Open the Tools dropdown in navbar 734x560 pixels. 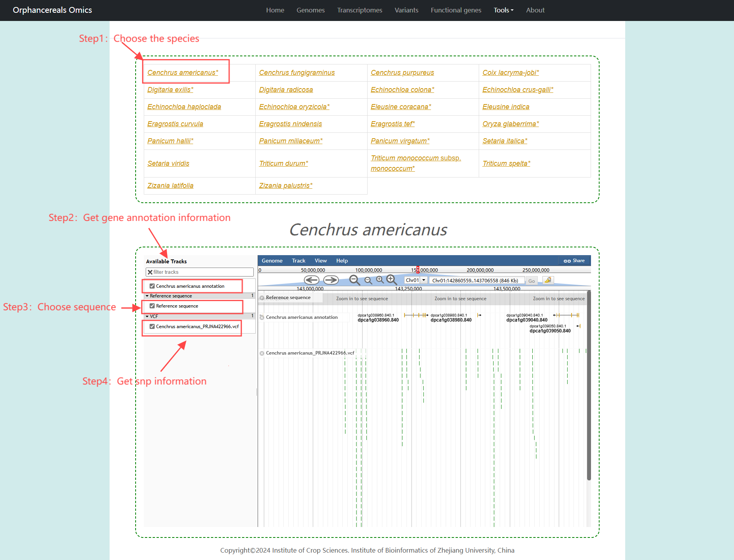point(503,10)
